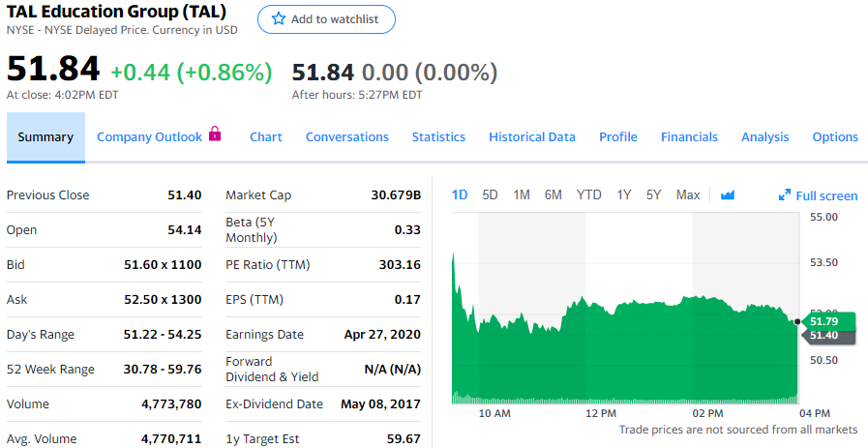
Task: Click the Full screen expand arrows icon
Action: [x=785, y=195]
